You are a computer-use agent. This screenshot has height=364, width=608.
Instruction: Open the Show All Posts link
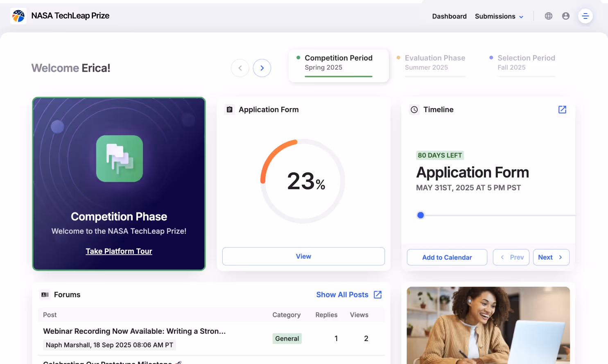tap(342, 295)
